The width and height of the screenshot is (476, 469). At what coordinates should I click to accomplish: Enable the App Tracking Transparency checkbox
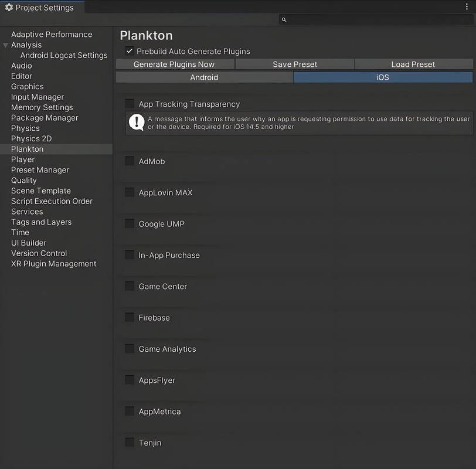(x=130, y=104)
